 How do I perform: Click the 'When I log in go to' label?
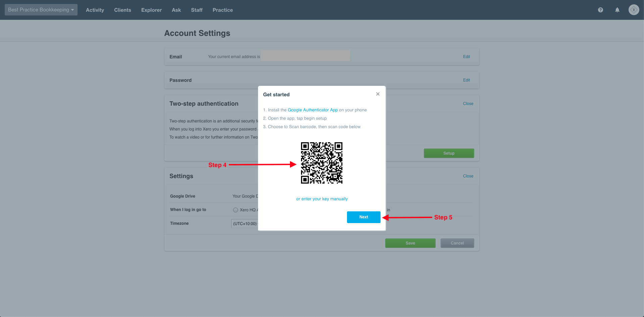[188, 210]
